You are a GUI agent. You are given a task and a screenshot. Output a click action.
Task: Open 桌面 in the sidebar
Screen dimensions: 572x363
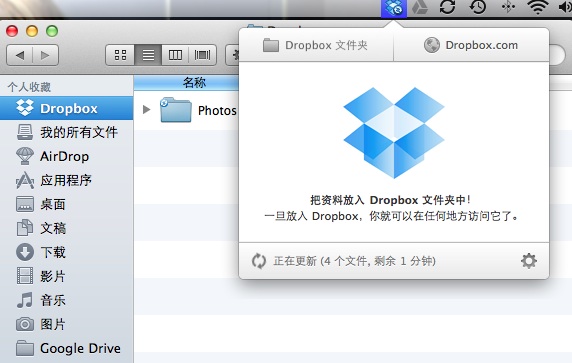pyautogui.click(x=66, y=204)
